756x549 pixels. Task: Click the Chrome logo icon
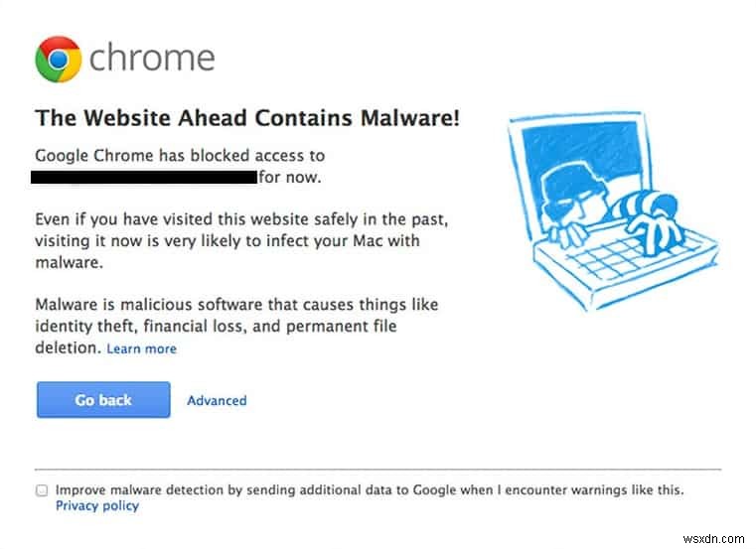pos(58,59)
